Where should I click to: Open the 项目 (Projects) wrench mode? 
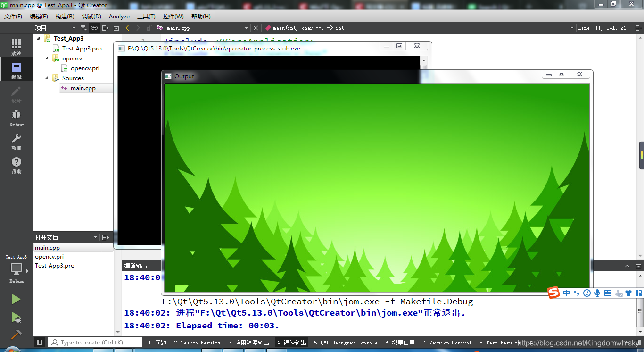click(16, 142)
